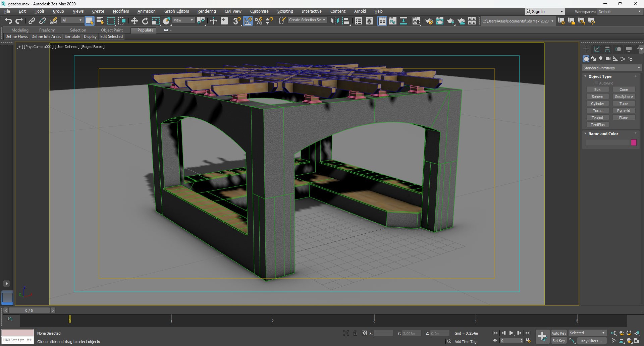Toggle the Percent Snap button
The width and height of the screenshot is (644, 346).
coord(259,21)
